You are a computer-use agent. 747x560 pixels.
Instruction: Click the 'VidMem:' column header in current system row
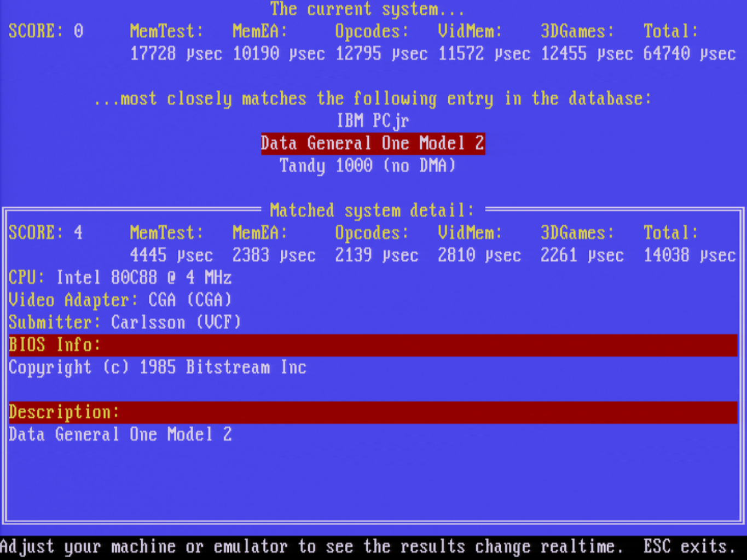click(470, 31)
